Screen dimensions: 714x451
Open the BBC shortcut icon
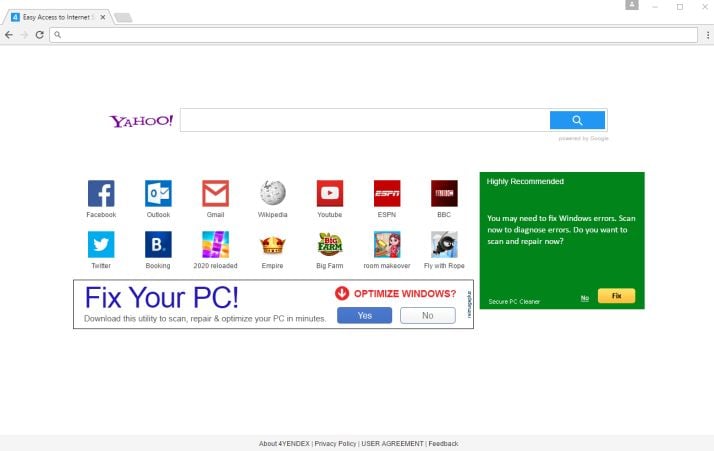coord(444,193)
